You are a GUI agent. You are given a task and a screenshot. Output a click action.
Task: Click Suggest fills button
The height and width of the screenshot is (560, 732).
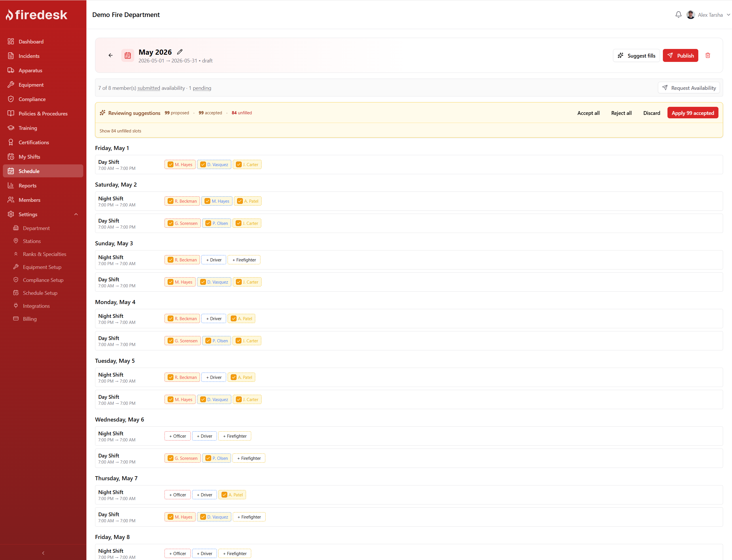tap(636, 56)
